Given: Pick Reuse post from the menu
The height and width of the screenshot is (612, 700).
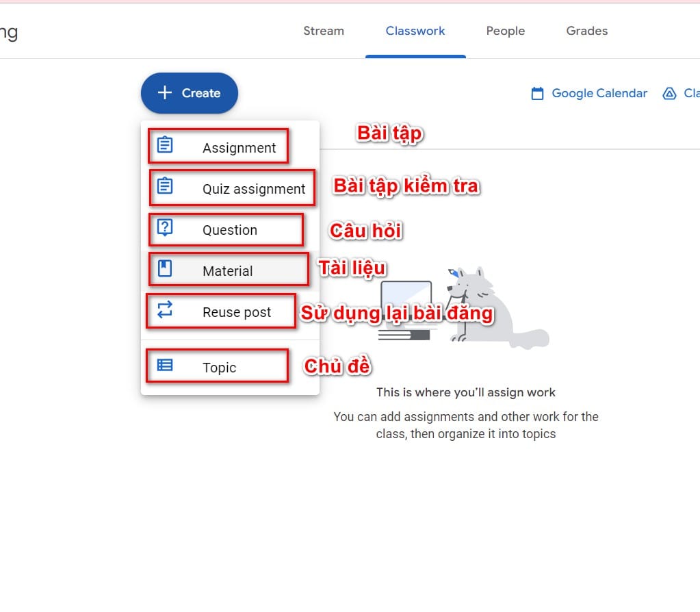Looking at the screenshot, I should (x=237, y=312).
